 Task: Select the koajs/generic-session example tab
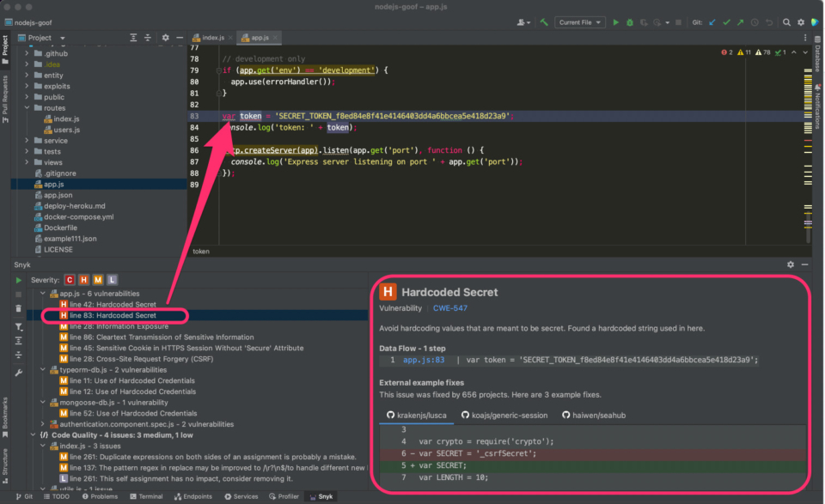coord(504,416)
